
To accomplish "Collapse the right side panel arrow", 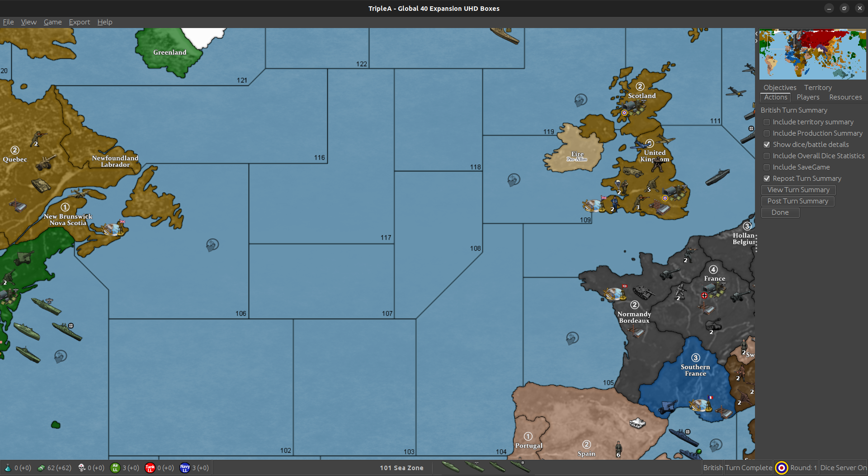I will [756, 41].
